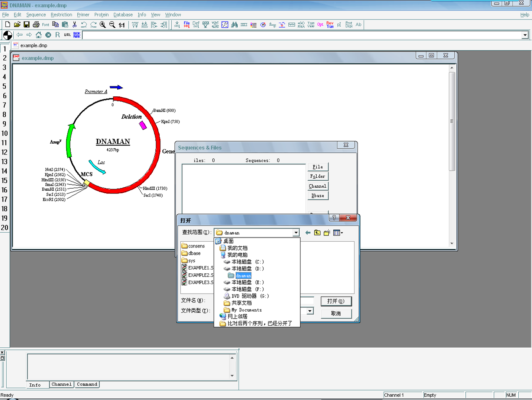
Task: Open the Restriction menu
Action: point(62,15)
